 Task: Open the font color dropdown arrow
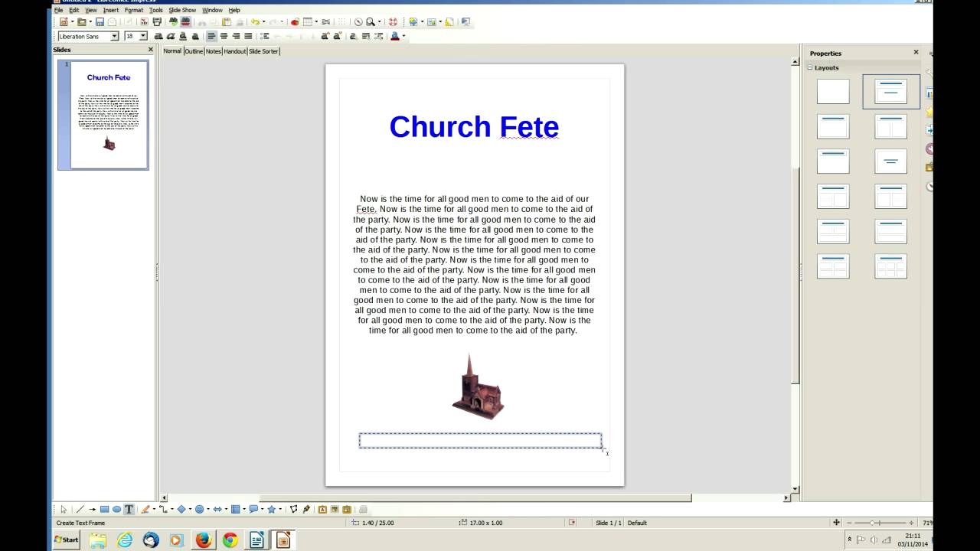pyautogui.click(x=404, y=36)
